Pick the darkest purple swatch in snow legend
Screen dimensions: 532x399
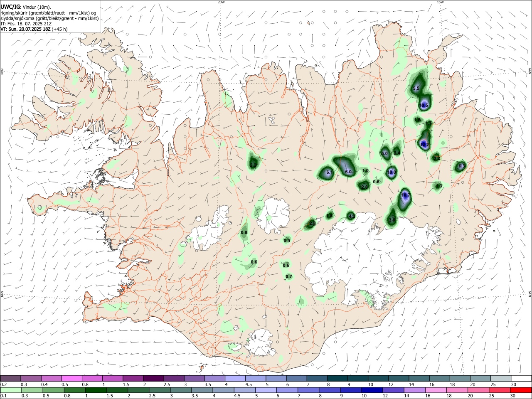(153, 378)
